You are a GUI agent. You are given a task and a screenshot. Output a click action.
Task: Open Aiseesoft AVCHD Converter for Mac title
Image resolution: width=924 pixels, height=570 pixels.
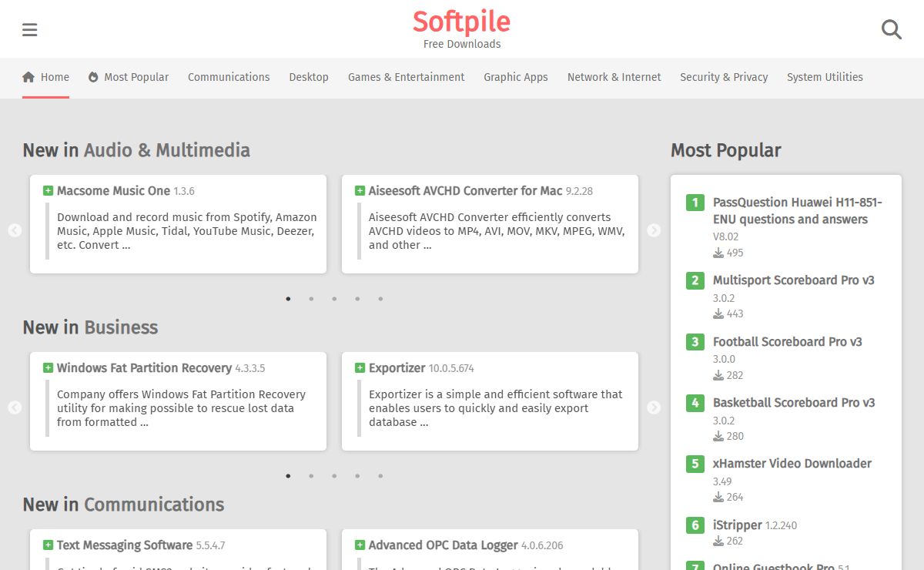coord(465,191)
